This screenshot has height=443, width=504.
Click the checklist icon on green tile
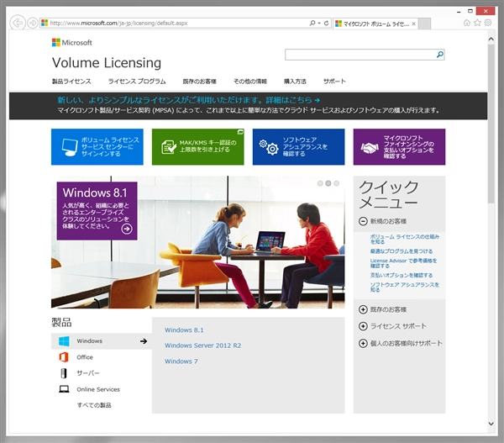tap(169, 147)
